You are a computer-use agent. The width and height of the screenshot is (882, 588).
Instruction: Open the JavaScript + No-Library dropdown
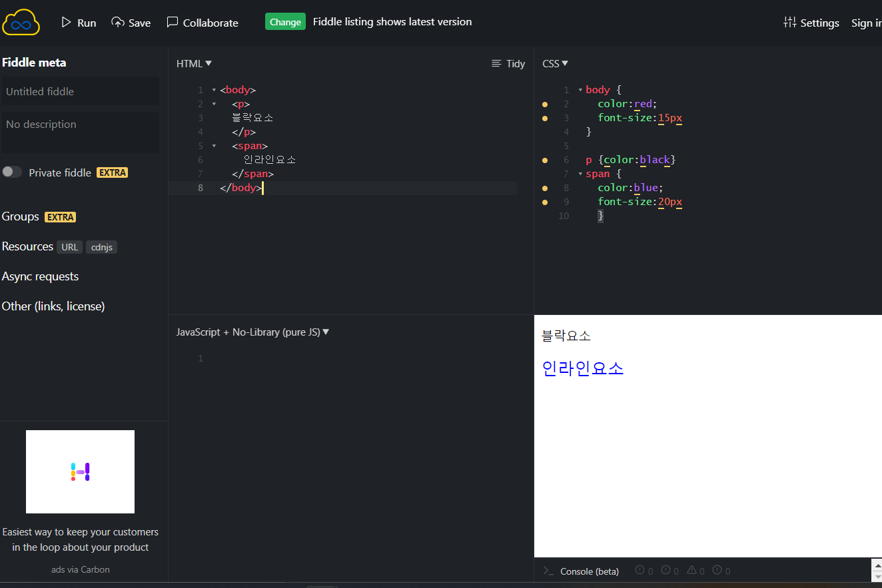pos(252,332)
